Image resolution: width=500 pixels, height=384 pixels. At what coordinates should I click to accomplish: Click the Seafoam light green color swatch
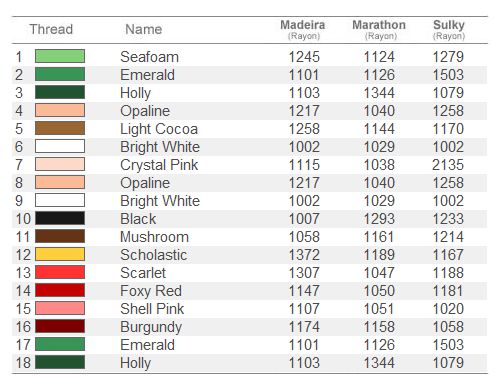(x=60, y=56)
